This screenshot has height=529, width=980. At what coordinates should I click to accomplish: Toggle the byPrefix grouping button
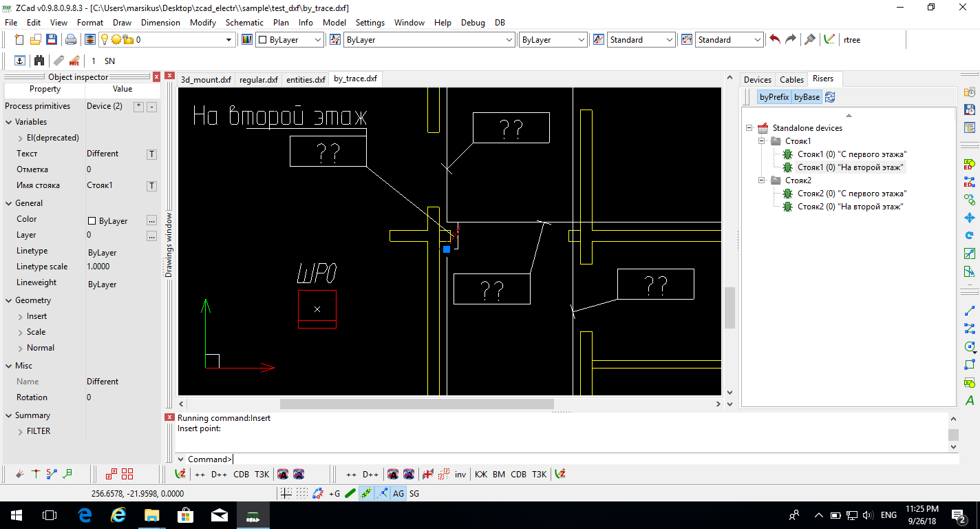[774, 97]
